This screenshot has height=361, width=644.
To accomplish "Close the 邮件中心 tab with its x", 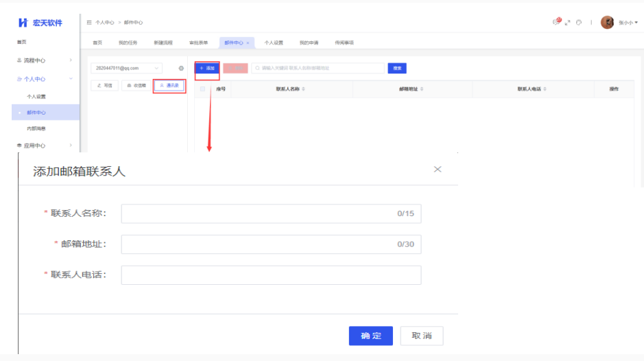I will (x=248, y=43).
